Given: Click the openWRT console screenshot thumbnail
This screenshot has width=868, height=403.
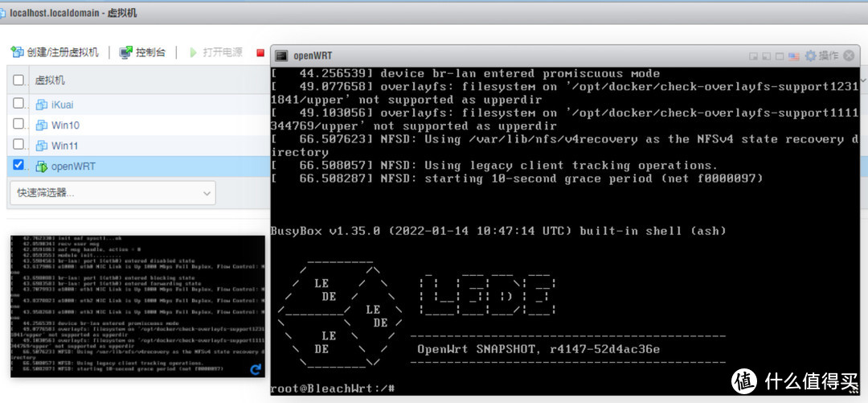Looking at the screenshot, I should [x=138, y=306].
